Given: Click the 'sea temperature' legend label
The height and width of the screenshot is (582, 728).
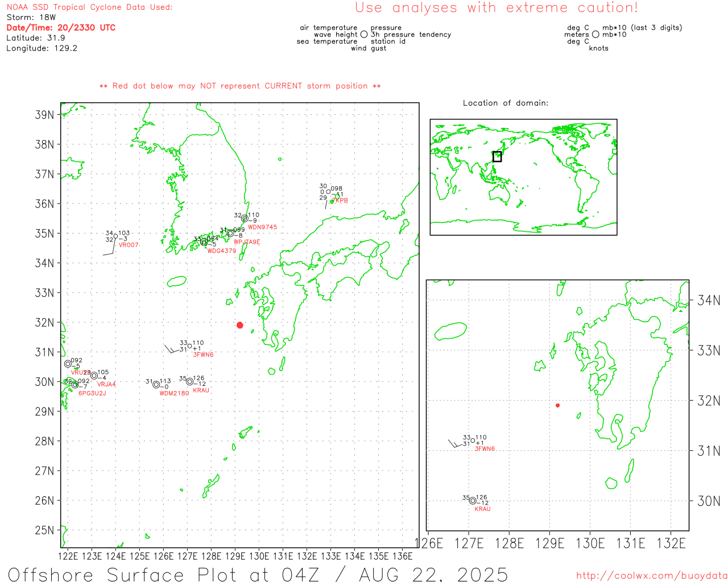Looking at the screenshot, I should click(x=327, y=41).
